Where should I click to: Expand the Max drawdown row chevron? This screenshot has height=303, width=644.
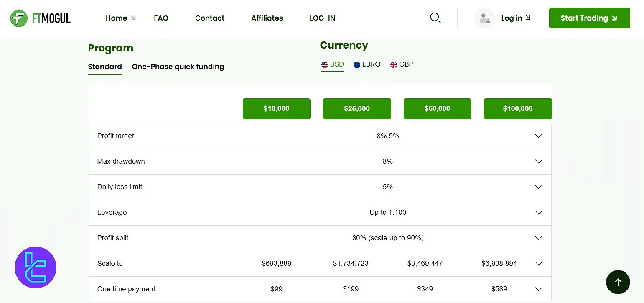[x=538, y=162]
